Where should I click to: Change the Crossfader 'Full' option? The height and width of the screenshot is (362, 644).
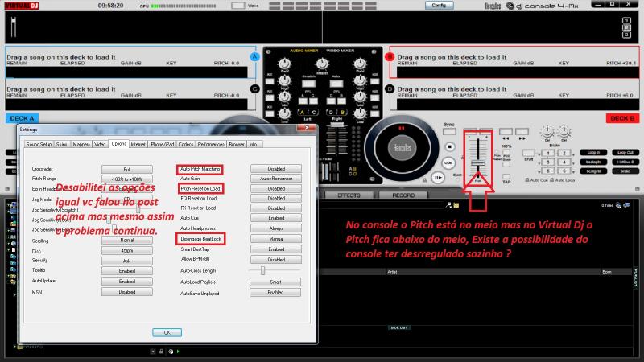(x=127, y=169)
